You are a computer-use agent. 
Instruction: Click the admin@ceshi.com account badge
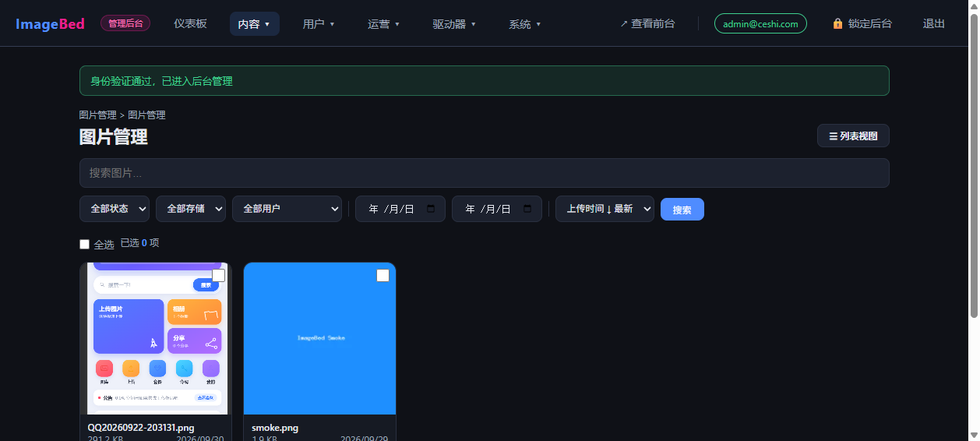tap(760, 24)
